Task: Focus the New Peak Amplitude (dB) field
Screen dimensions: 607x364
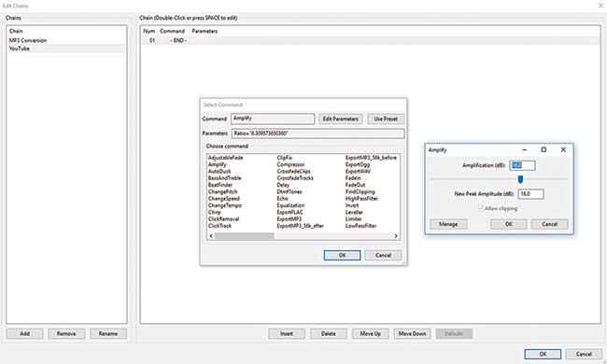Action: (x=530, y=194)
